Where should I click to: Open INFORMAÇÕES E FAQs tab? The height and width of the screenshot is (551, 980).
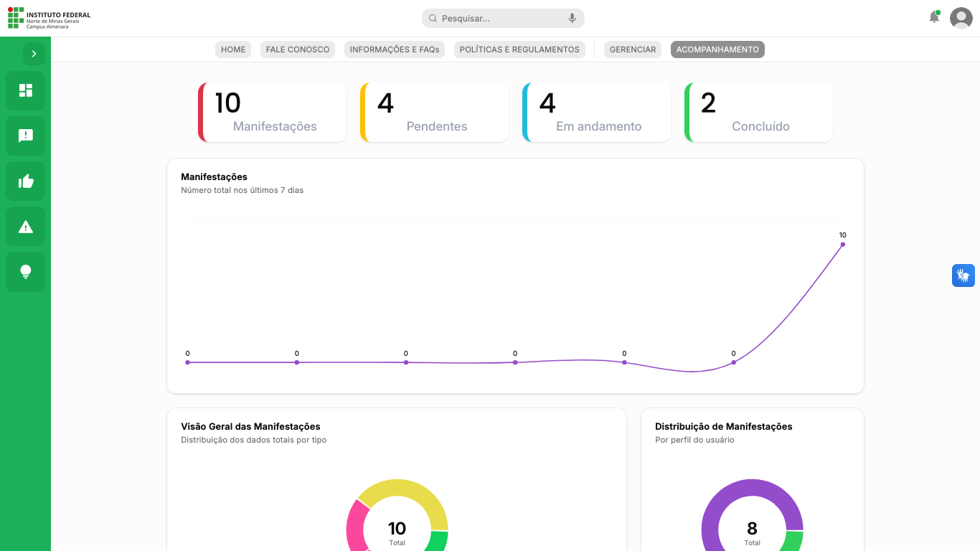(395, 50)
